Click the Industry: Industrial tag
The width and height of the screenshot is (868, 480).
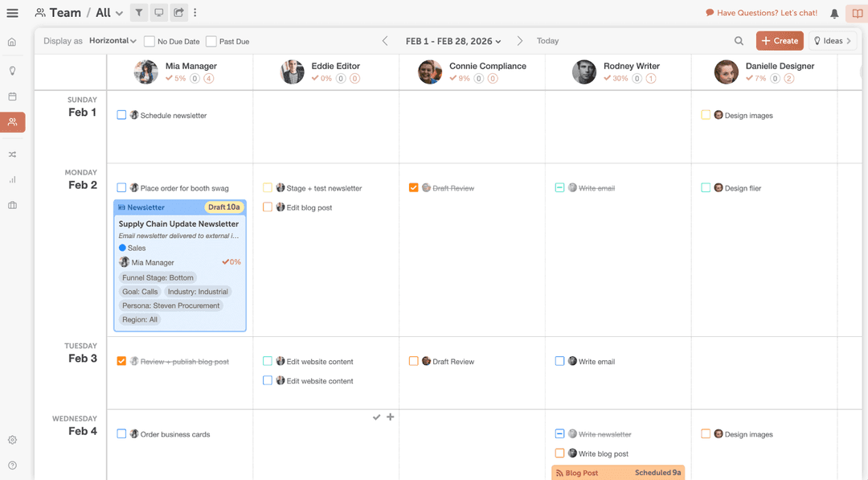[198, 292]
